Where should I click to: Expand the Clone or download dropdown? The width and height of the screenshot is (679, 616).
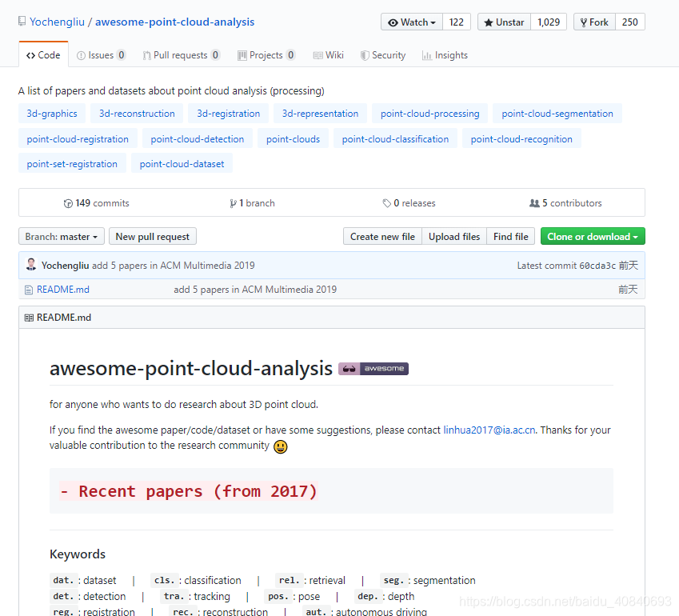coord(593,237)
